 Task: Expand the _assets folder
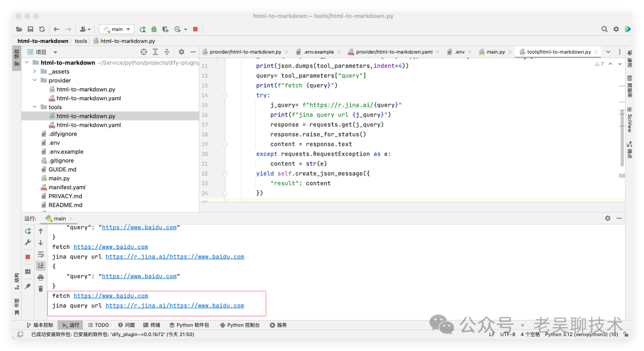click(x=35, y=72)
